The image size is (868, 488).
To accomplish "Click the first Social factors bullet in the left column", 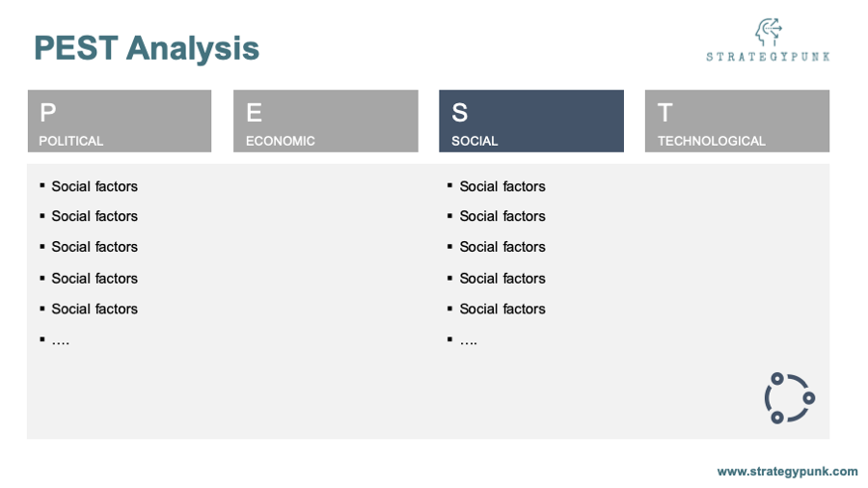I will point(95,186).
